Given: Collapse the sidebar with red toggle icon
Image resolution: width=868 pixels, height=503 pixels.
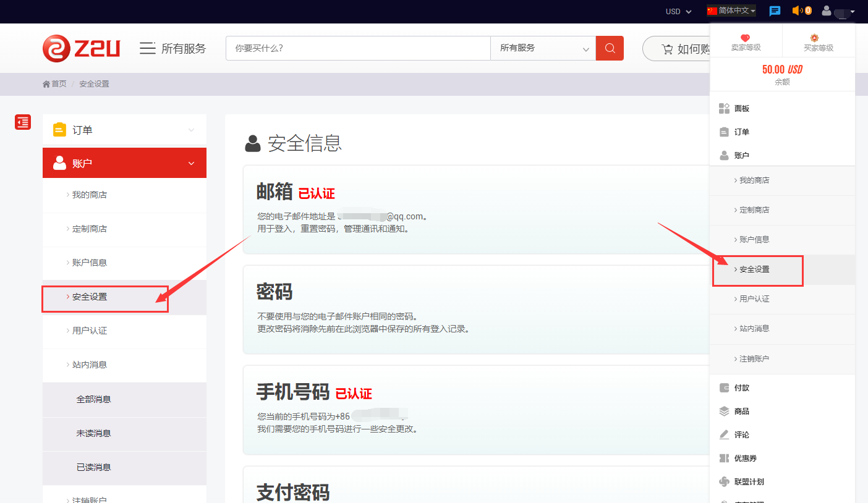Looking at the screenshot, I should tap(23, 122).
